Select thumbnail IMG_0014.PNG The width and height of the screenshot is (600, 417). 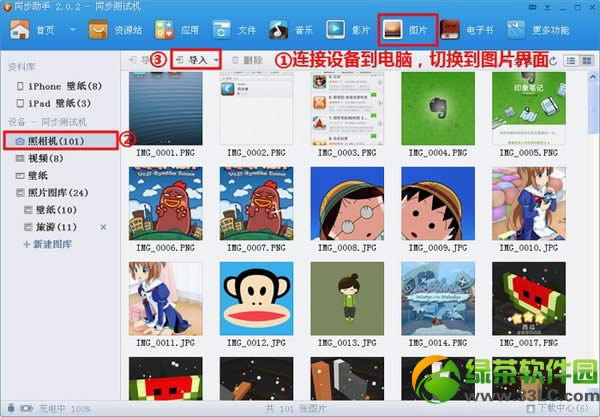point(438,299)
